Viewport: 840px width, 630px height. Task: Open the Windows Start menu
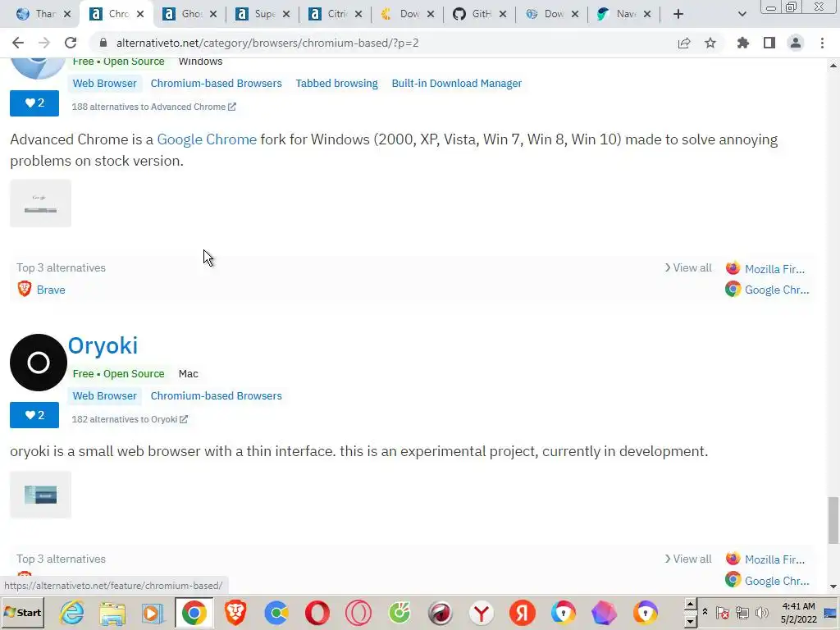(22, 613)
